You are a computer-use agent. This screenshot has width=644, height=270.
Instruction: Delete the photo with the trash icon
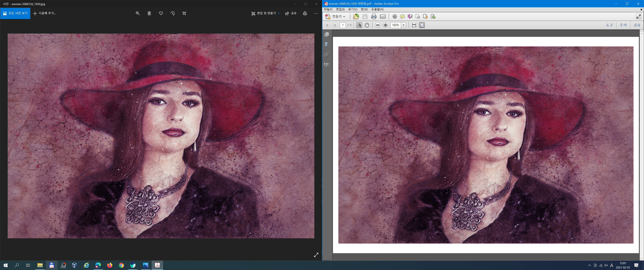(x=149, y=13)
